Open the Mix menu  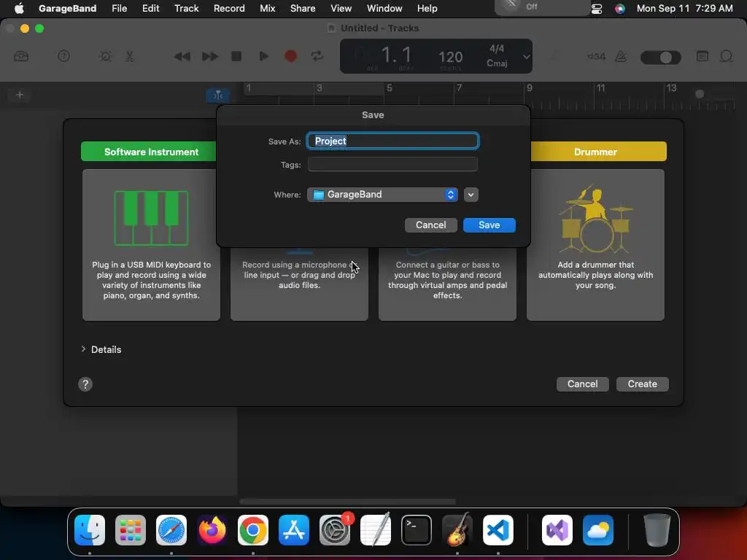267,8
